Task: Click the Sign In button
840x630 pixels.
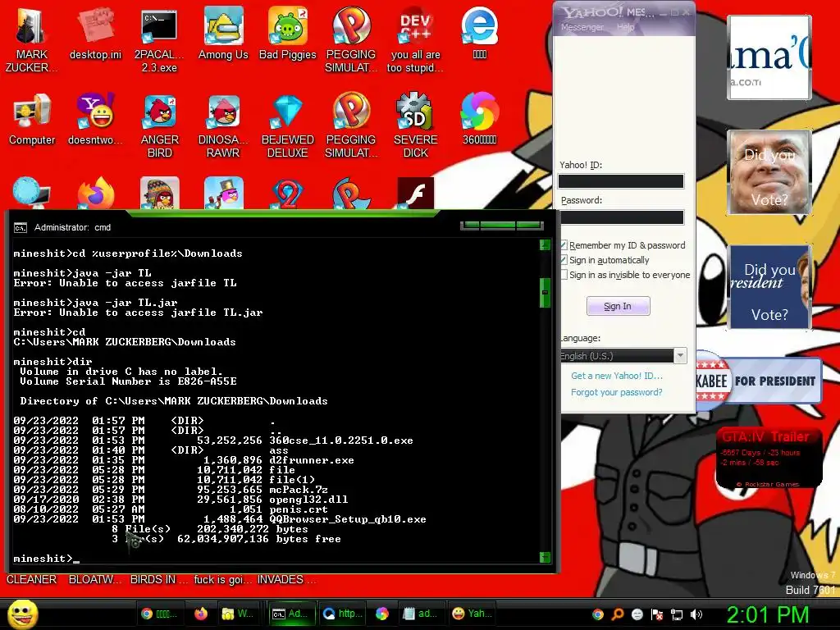Action: coord(618,306)
